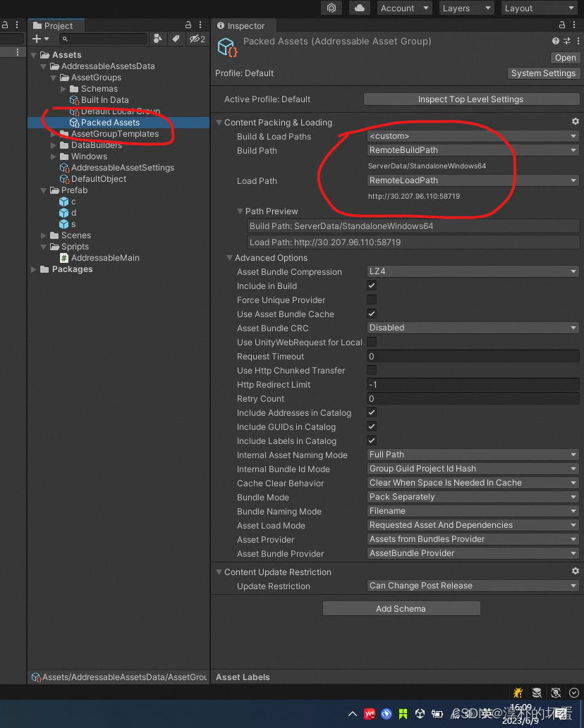Screen dimensions: 584x728
Task: Toggle Include Labels in Catalog checkbox
Action: pos(372,440)
